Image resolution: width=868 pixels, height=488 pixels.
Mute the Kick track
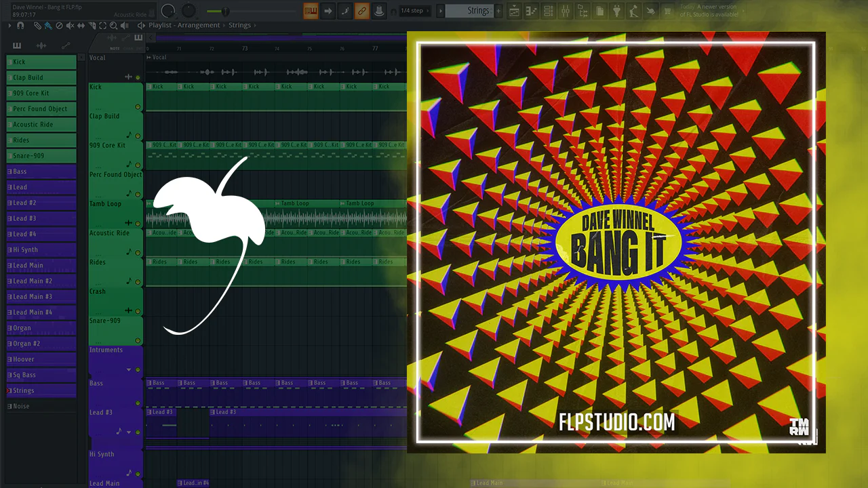point(138,107)
